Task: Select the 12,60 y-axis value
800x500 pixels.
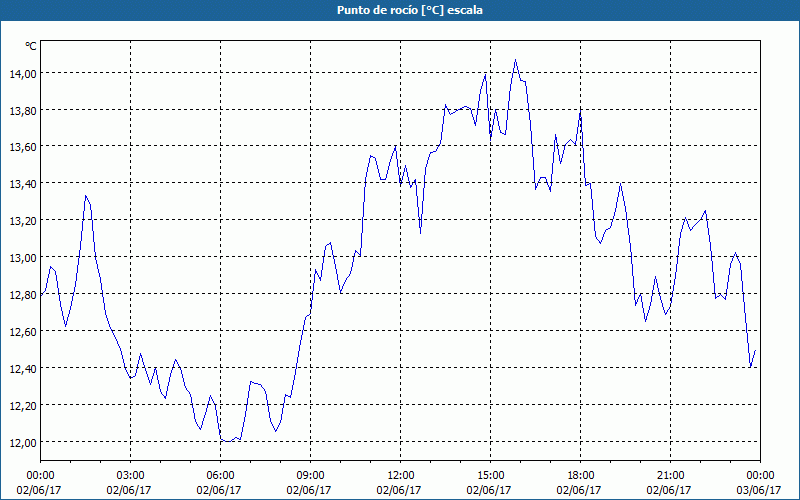Action: (23, 332)
